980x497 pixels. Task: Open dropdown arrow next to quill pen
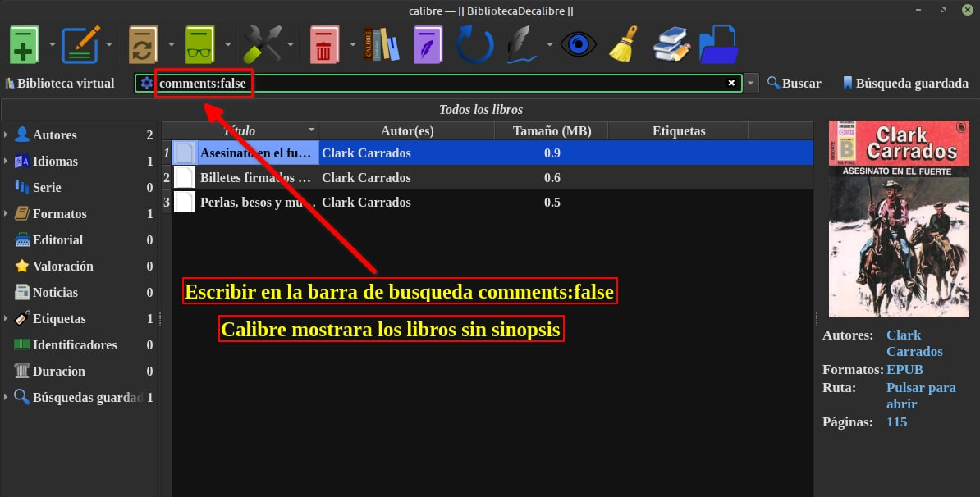pos(549,44)
